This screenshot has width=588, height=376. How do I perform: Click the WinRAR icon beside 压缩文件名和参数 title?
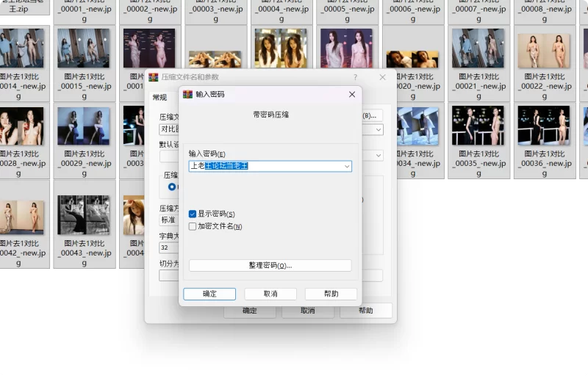[154, 77]
